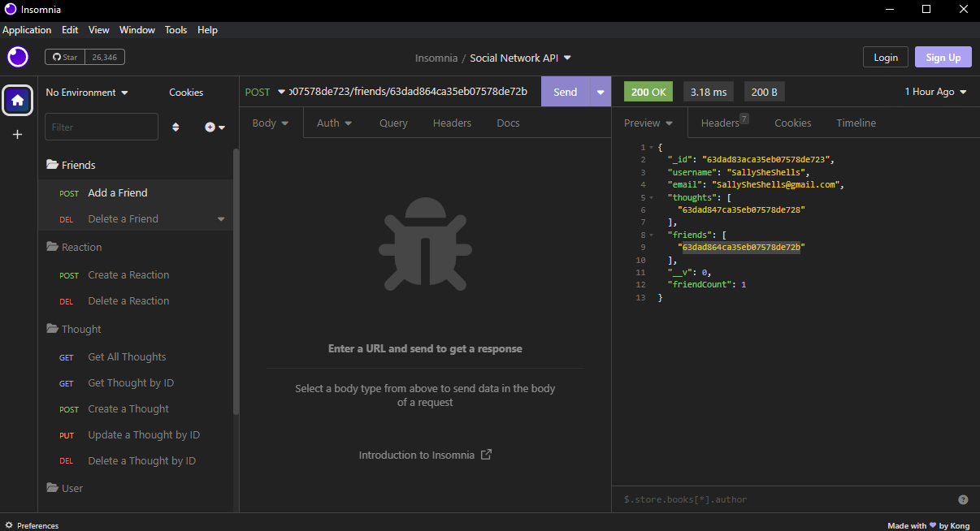Click the external link icon beside Introduction
This screenshot has width=980, height=531.
click(486, 455)
